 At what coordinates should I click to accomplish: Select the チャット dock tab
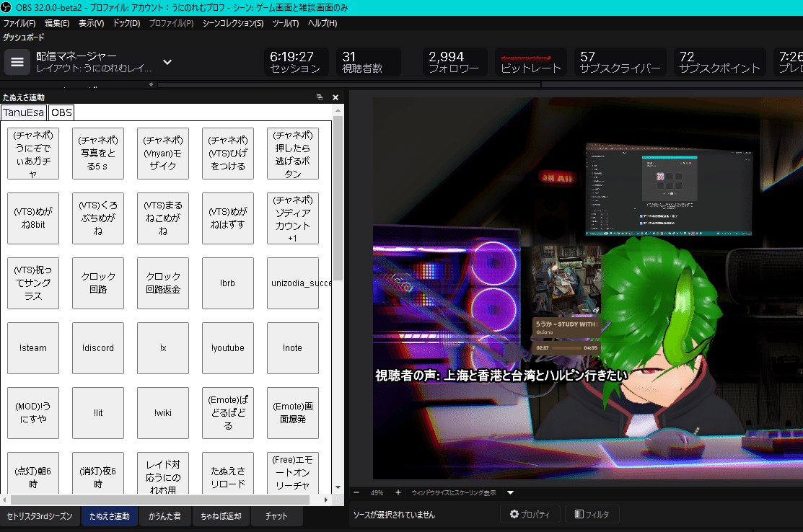click(276, 516)
